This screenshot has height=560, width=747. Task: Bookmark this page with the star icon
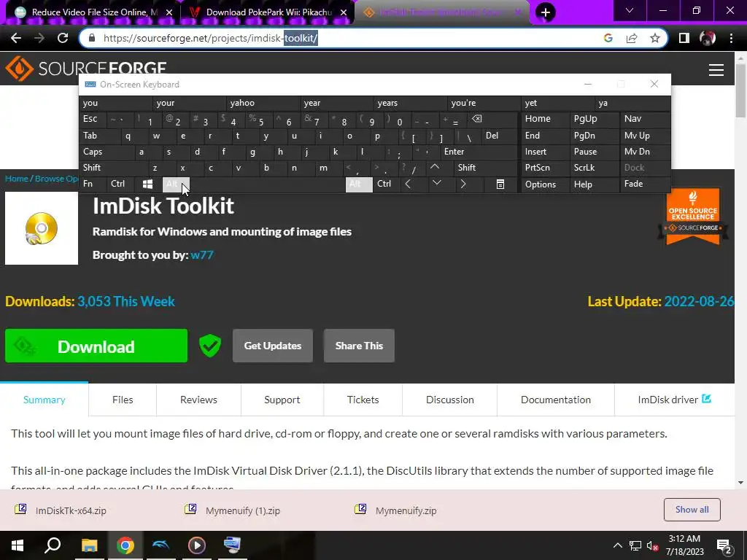click(655, 38)
